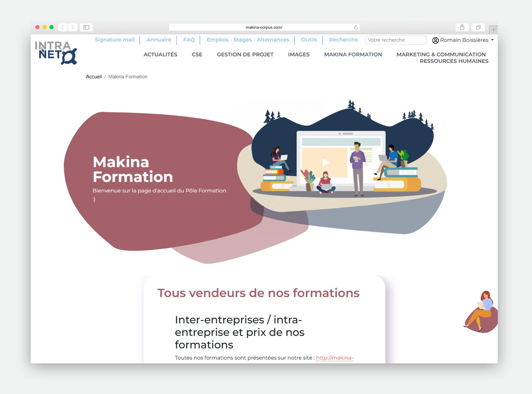Minimize the window with yellow button
532x394 pixels.
click(x=44, y=27)
